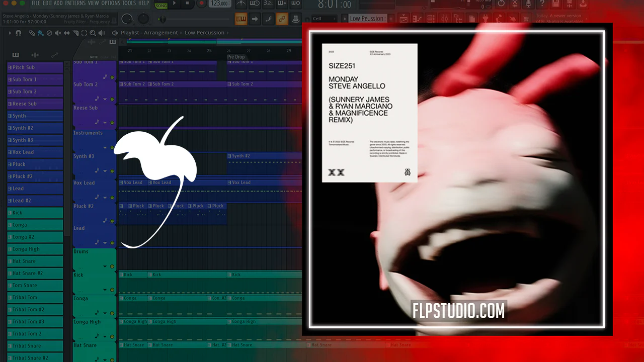Click the microphone recording icon
This screenshot has width=644, height=362.
coord(528,4)
